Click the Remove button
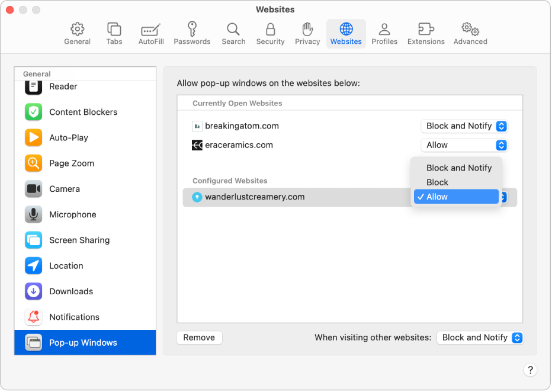This screenshot has width=552, height=392. point(199,338)
